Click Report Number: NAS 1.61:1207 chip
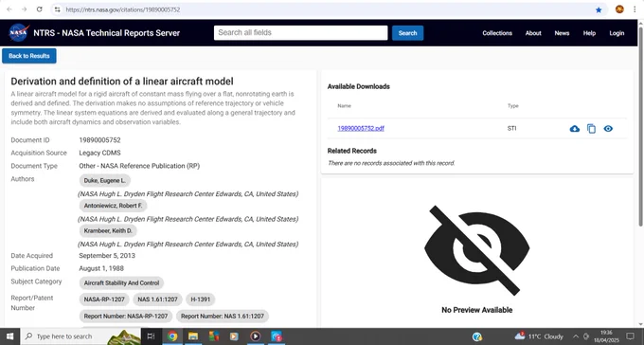644x345 pixels. 223,317
